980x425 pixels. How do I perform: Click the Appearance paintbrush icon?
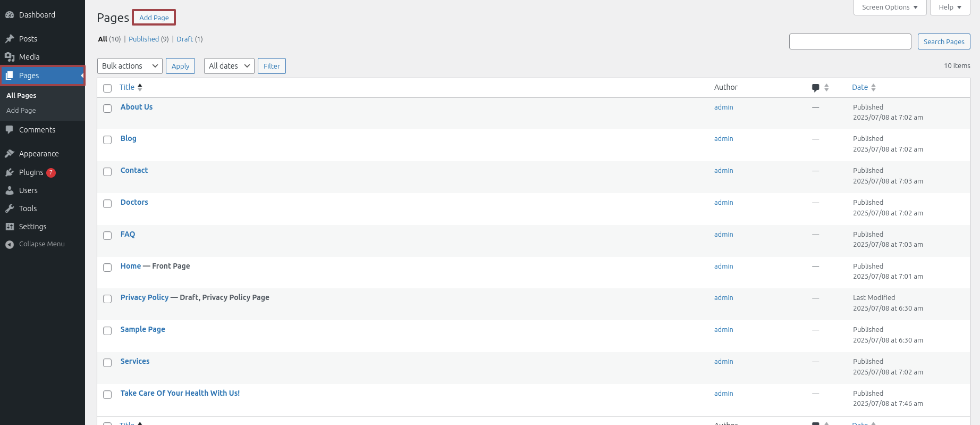click(x=10, y=154)
